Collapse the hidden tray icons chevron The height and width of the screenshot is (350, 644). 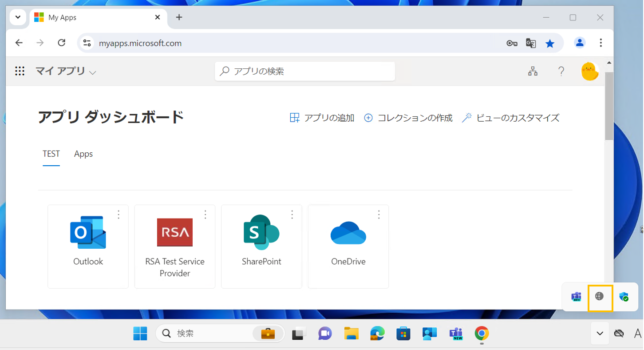600,334
